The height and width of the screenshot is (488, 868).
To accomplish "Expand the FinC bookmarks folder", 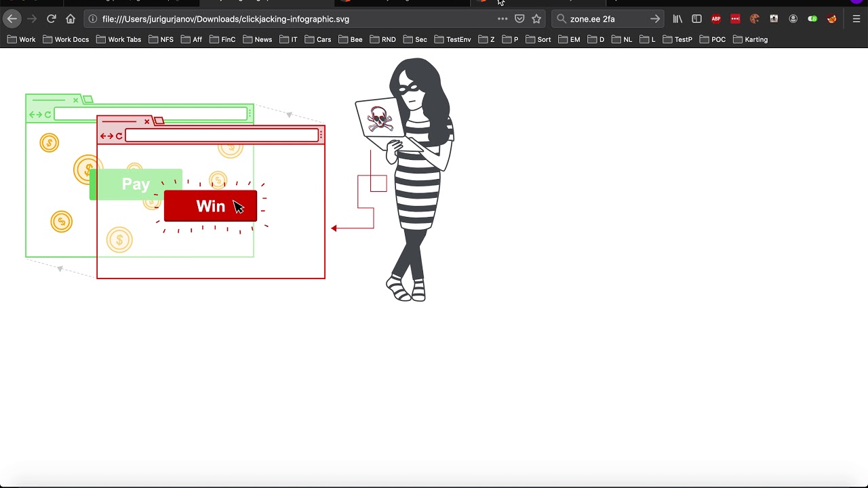I will (222, 39).
